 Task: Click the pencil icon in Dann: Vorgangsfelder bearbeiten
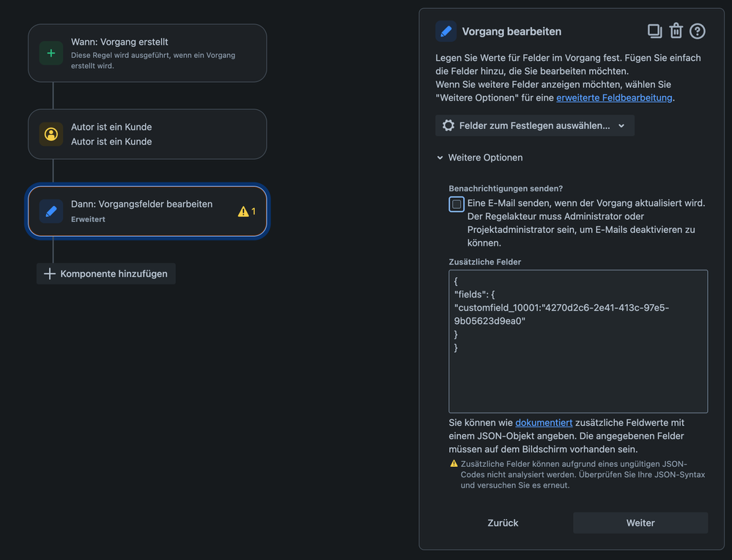(51, 211)
